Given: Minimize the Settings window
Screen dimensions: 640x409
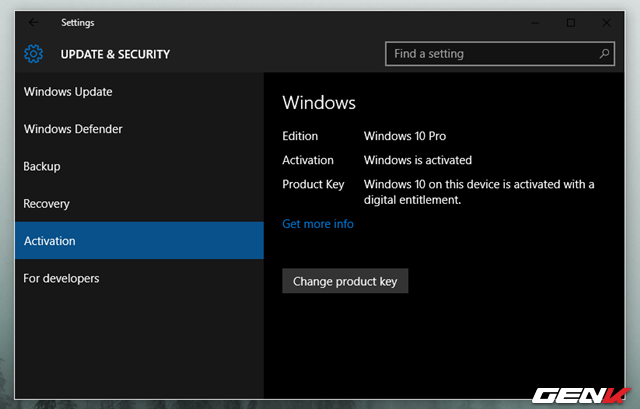Looking at the screenshot, I should click(535, 23).
